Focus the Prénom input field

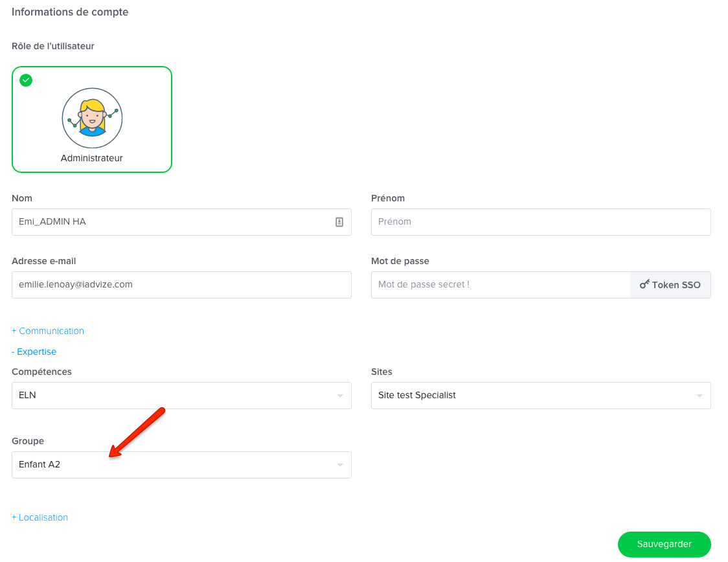click(541, 222)
